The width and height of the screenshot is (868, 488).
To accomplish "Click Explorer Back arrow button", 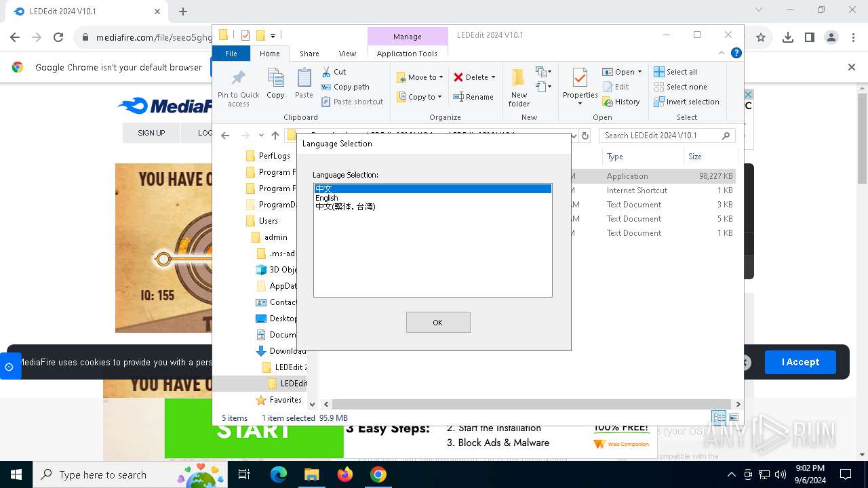I will (x=225, y=136).
